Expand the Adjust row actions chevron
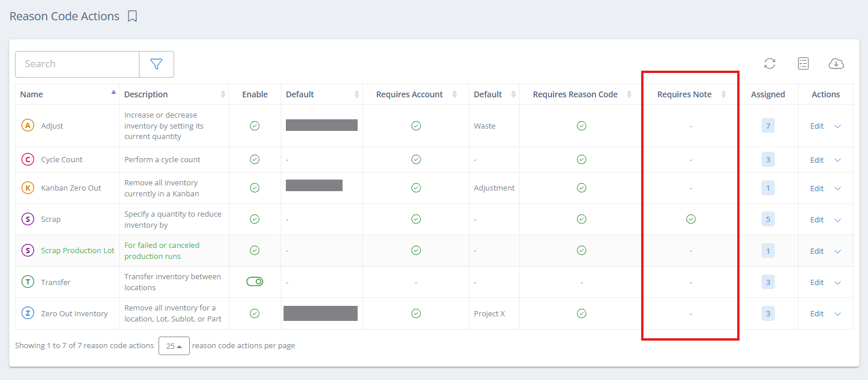This screenshot has height=380, width=868. [837, 126]
